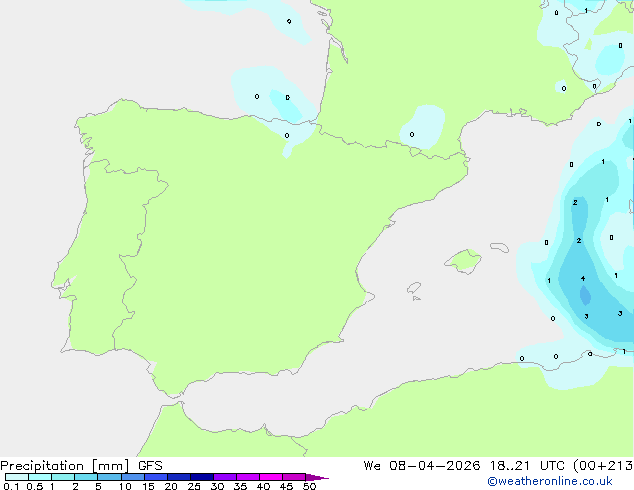Viewport: 634px width, 490px height.
Task: Click the 2–5 mm legend color swatch
Action: pos(86,477)
